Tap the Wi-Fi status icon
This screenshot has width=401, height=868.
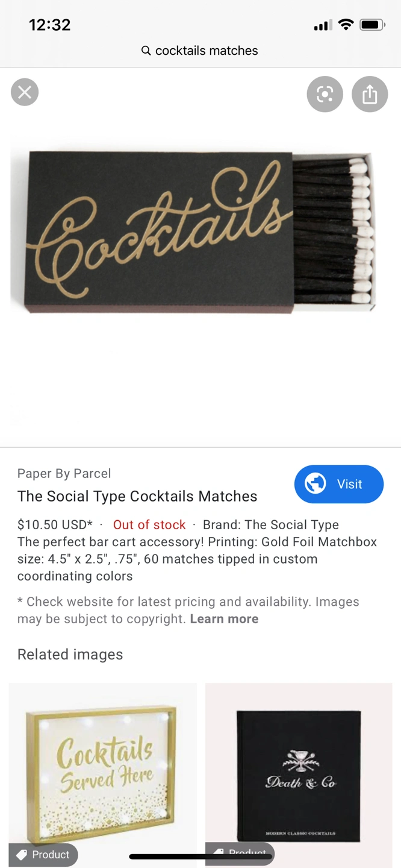pyautogui.click(x=346, y=25)
